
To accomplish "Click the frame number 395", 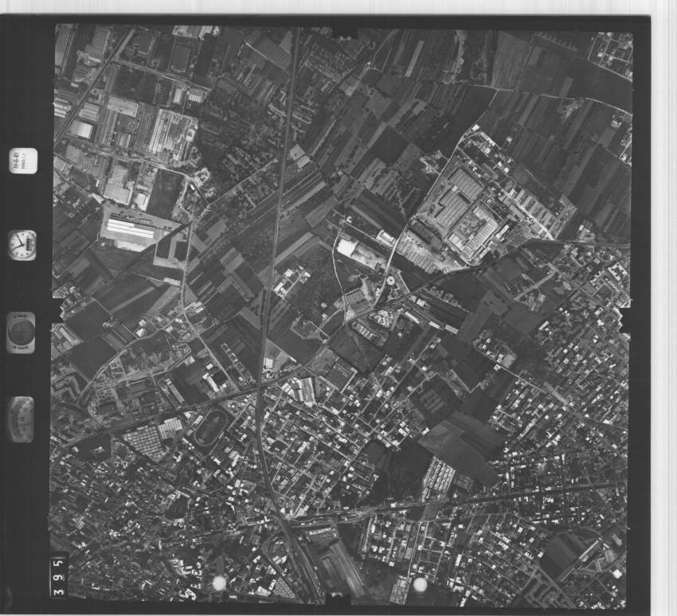I will tap(60, 575).
